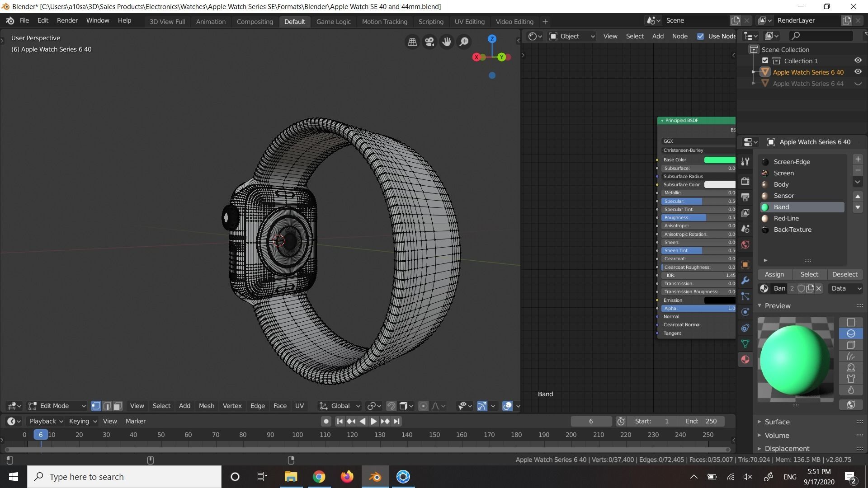Open Tool properties tab icon
The width and height of the screenshot is (868, 488).
coord(745,162)
